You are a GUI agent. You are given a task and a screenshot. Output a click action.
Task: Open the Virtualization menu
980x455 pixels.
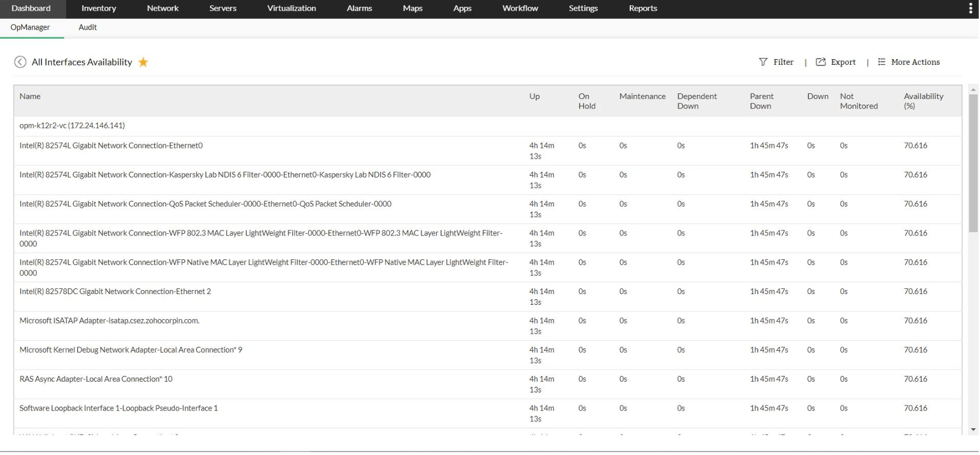[291, 9]
